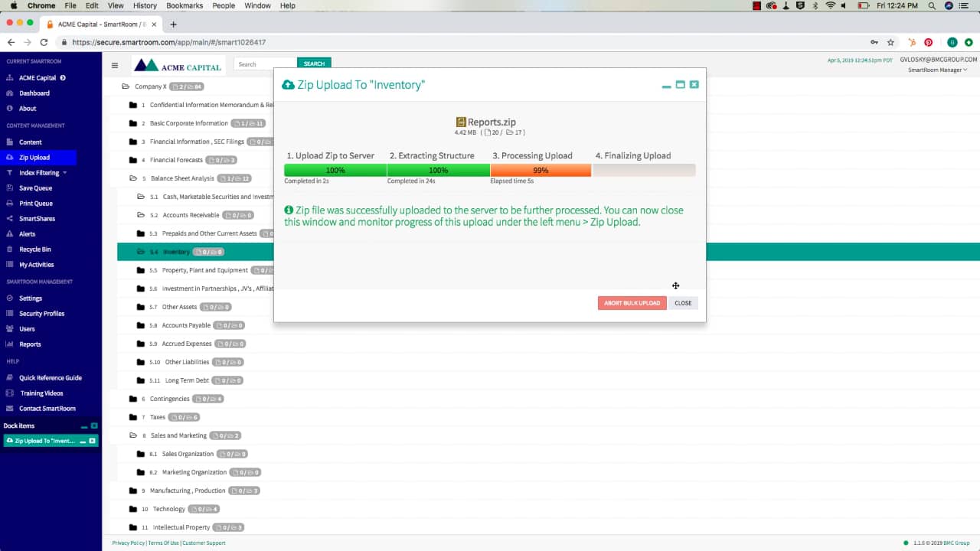Open the Terms Of Use link

(163, 543)
